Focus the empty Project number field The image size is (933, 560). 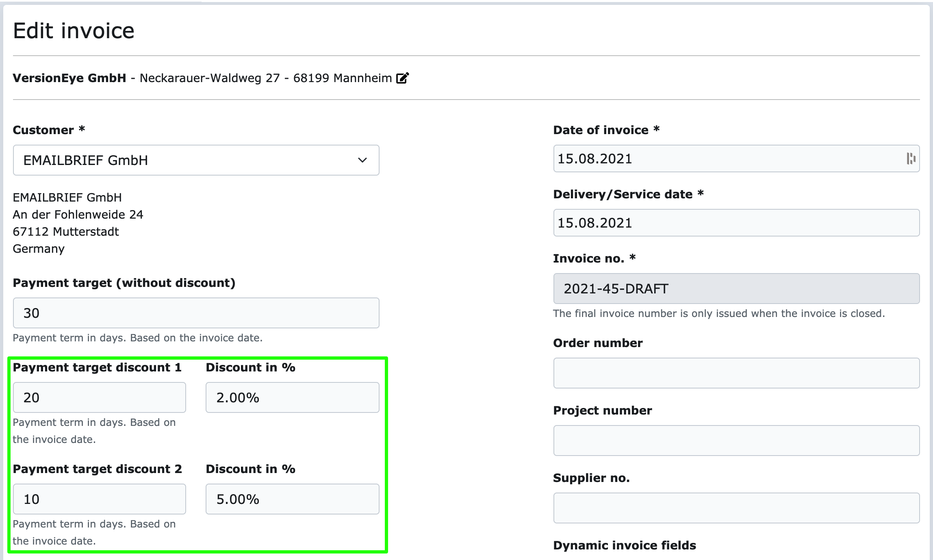pyautogui.click(x=736, y=441)
